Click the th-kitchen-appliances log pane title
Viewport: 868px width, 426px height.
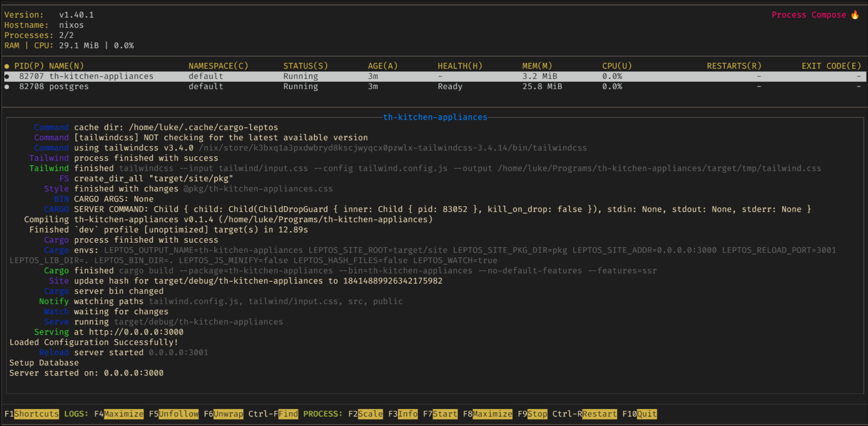coord(435,117)
